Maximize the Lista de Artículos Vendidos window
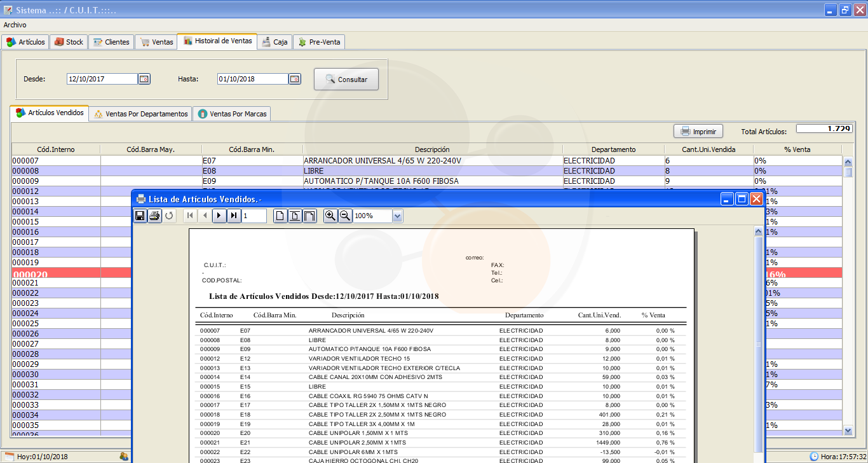 point(742,199)
